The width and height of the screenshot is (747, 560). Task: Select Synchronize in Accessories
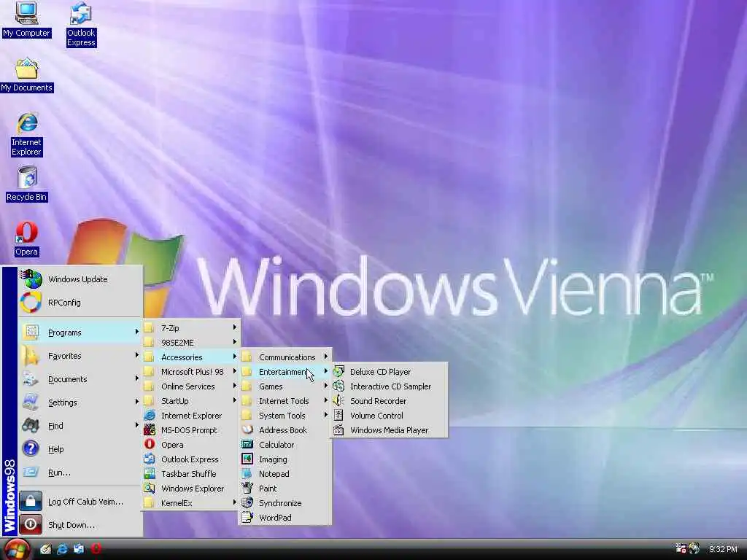coord(285,503)
